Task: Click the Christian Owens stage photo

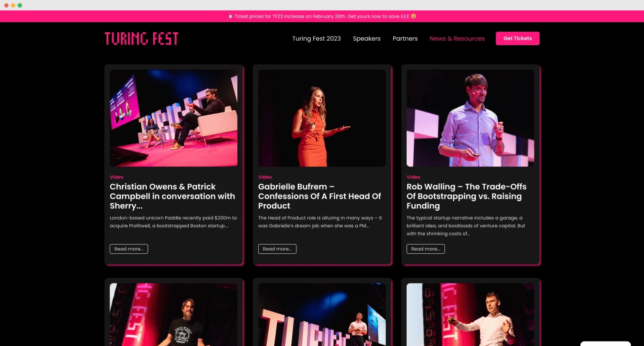Action: tap(173, 118)
